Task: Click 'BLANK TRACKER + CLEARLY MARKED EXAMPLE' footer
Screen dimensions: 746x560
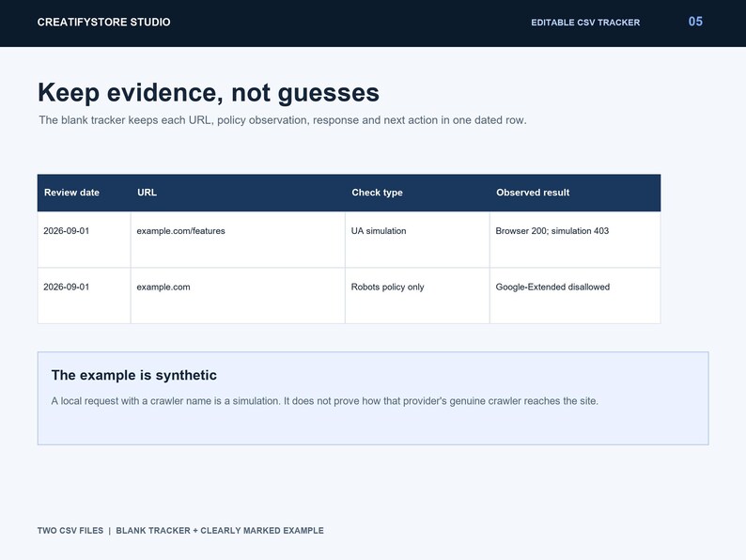Action: (x=220, y=531)
